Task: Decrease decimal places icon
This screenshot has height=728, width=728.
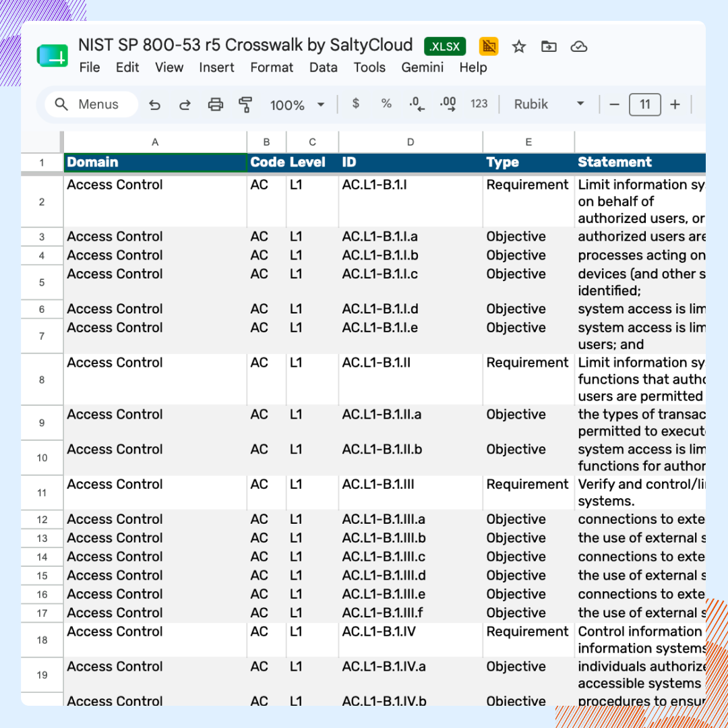Action: click(417, 104)
